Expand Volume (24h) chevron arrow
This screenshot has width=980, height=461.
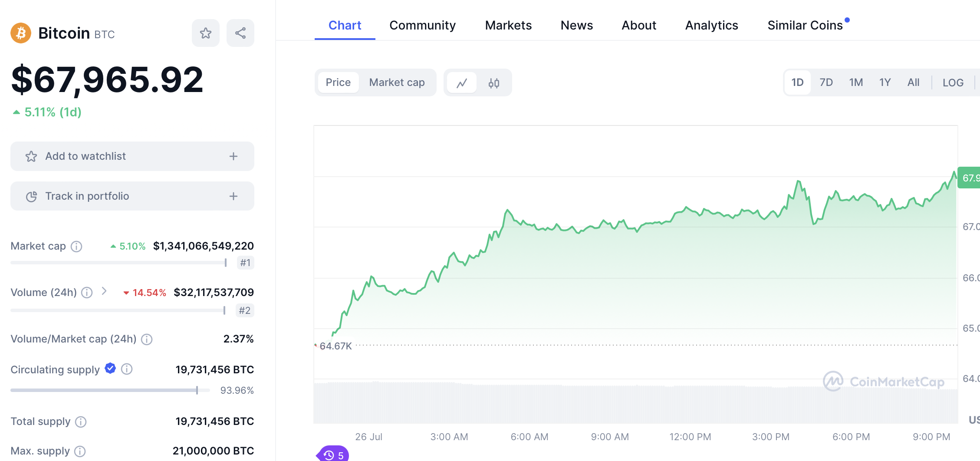(104, 291)
